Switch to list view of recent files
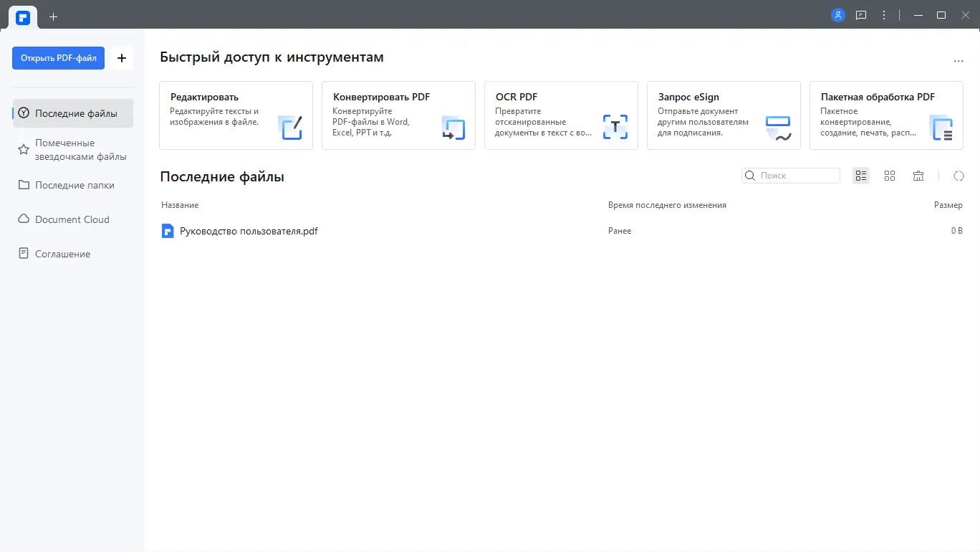980x552 pixels. point(861,176)
